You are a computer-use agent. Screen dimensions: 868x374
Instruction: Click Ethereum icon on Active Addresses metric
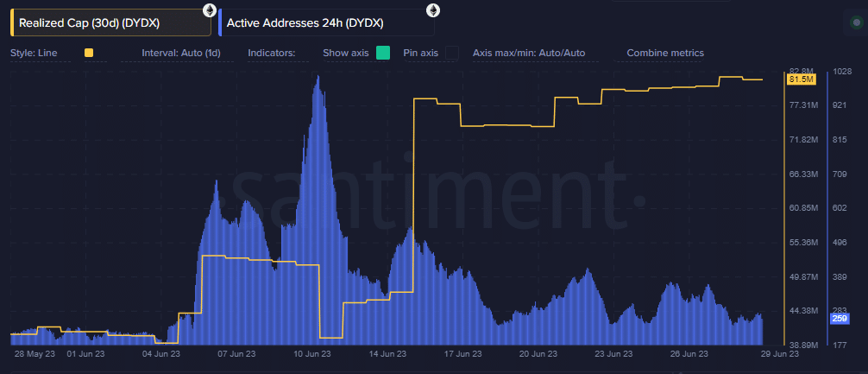(x=432, y=10)
